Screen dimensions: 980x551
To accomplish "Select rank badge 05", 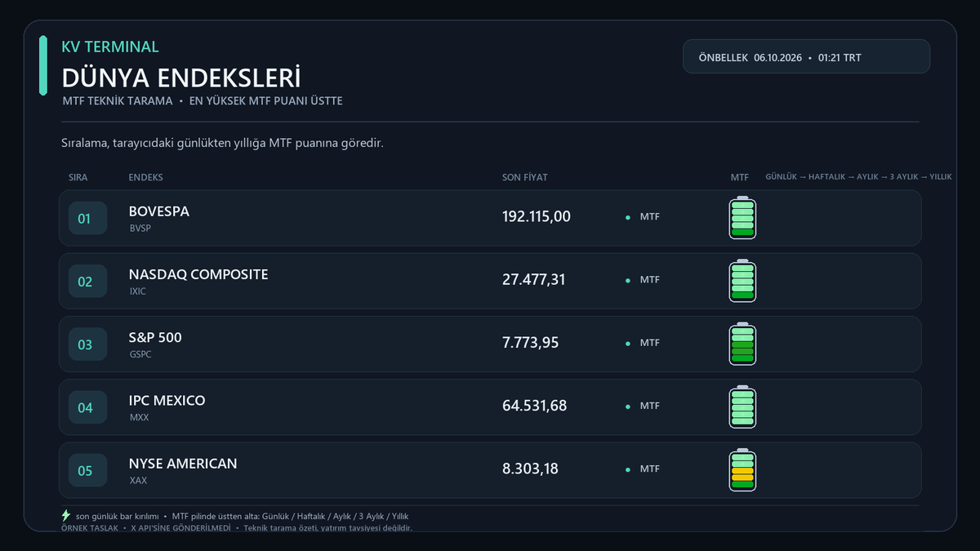I will click(87, 470).
